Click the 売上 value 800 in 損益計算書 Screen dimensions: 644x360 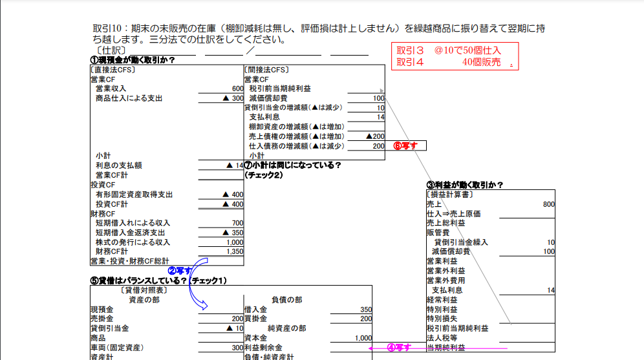pyautogui.click(x=548, y=204)
